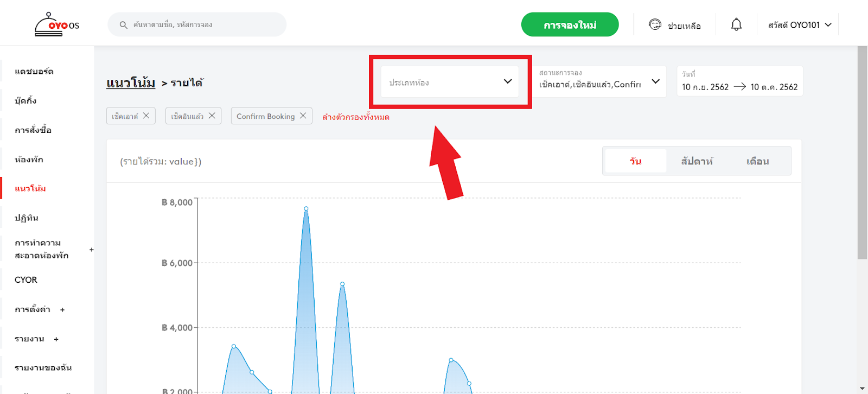
Task: Click the ฿ 8,000 axis label
Action: 177,202
